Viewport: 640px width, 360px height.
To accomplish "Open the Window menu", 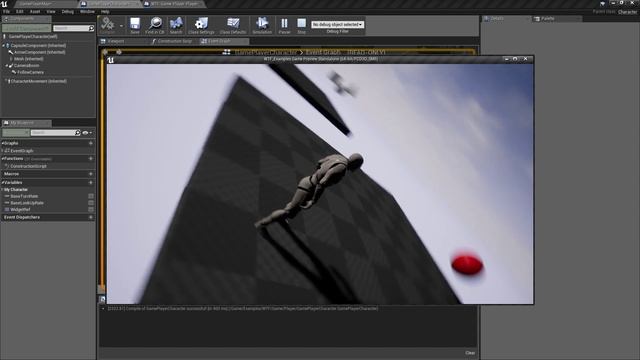I will point(87,11).
